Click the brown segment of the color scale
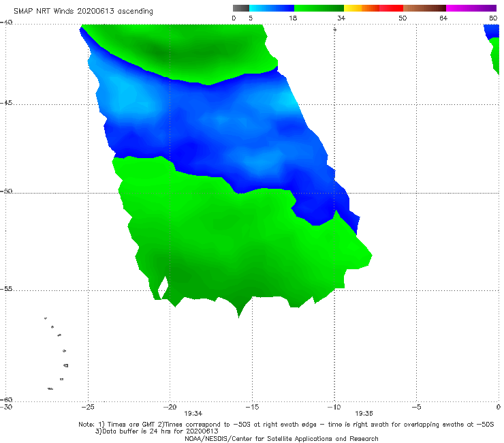The height and width of the screenshot is (443, 504). coord(424,8)
